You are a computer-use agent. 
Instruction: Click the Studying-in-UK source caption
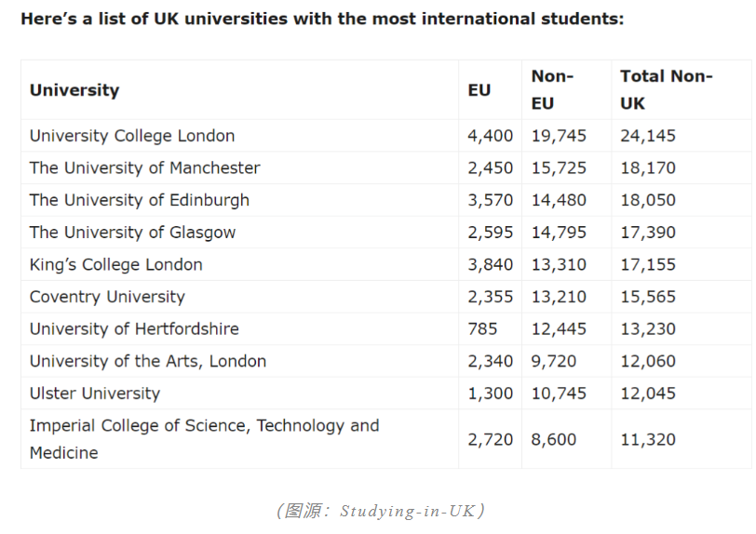point(380,511)
